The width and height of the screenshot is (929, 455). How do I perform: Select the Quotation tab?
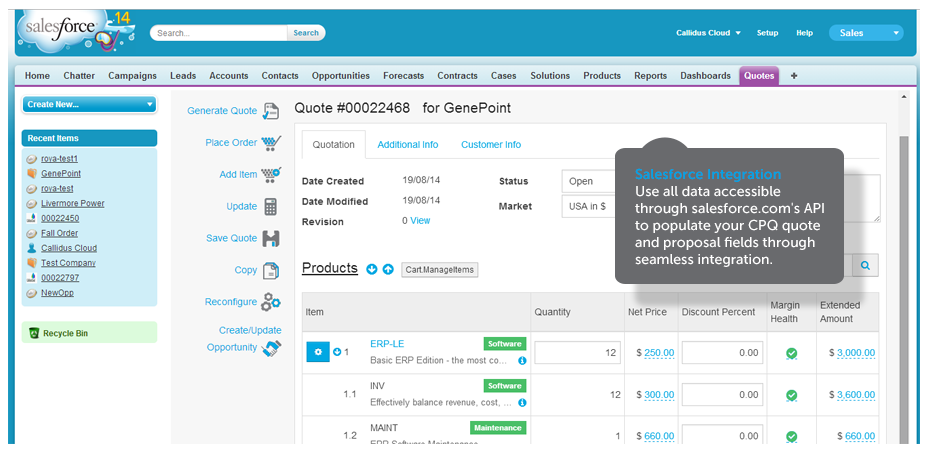334,145
